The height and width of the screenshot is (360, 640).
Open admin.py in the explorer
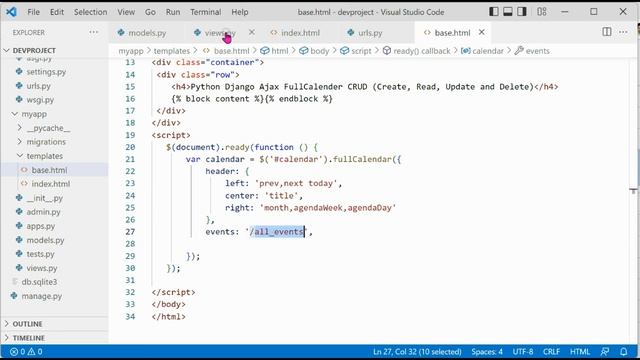pos(43,212)
